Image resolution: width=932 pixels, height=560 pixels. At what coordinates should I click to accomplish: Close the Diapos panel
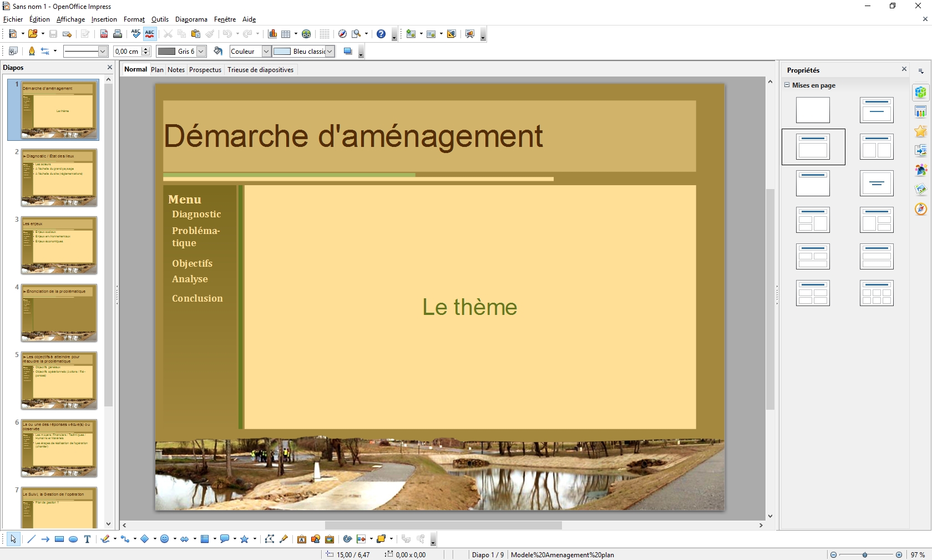[110, 68]
